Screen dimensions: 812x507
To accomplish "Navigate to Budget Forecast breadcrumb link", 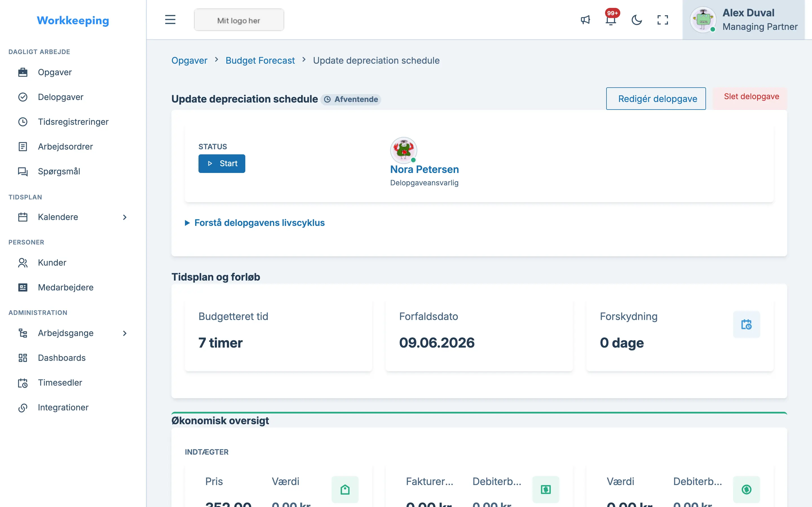I will coord(260,60).
